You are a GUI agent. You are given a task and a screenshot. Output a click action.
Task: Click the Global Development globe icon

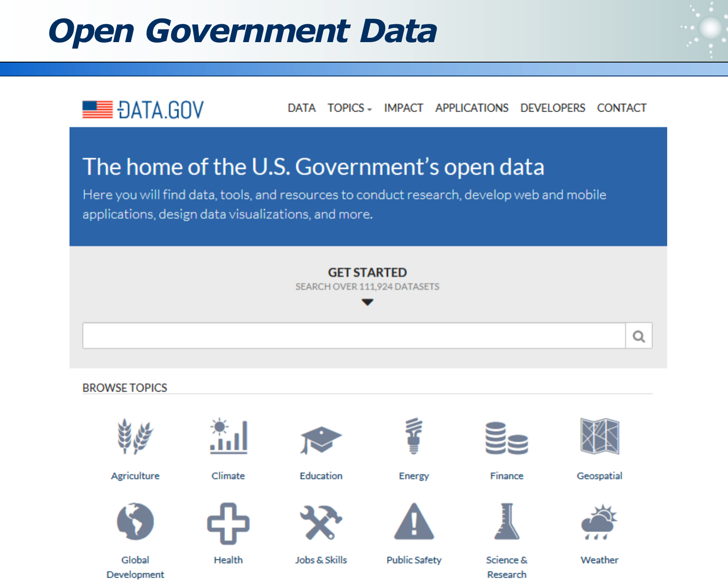tap(135, 521)
